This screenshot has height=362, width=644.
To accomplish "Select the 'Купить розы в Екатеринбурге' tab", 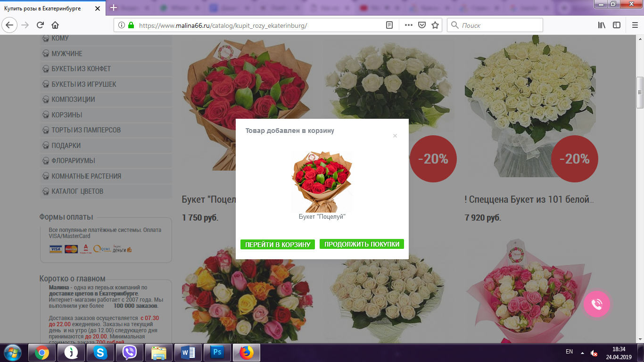I will pyautogui.click(x=53, y=8).
